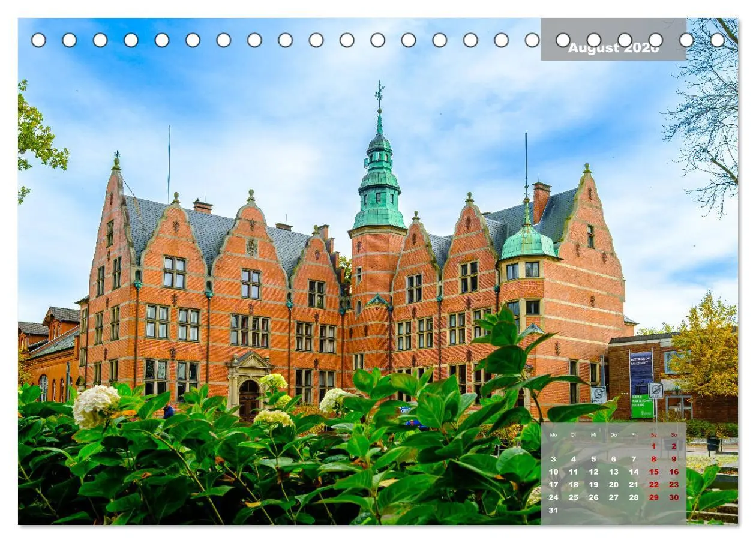Pick date 28 in the calendar grid

634,497
